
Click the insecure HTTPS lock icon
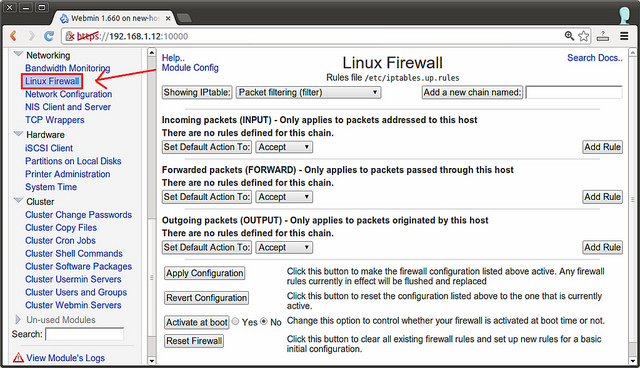70,36
